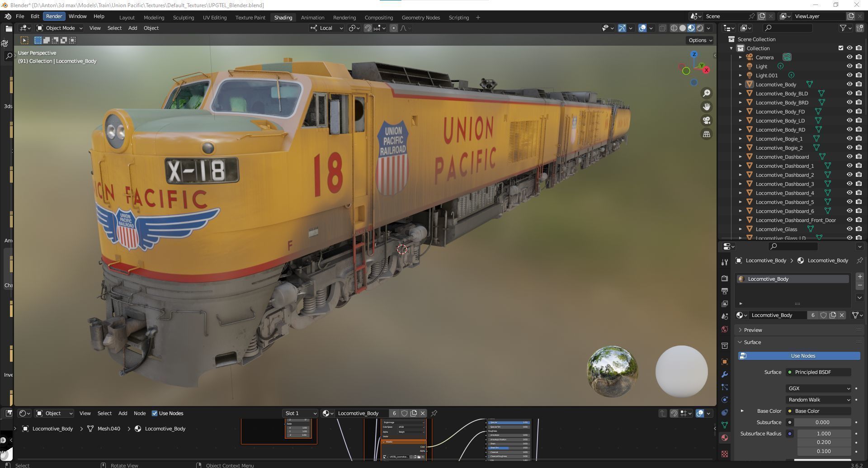
Task: Open Local transform orientation dropdown
Action: pyautogui.click(x=326, y=28)
